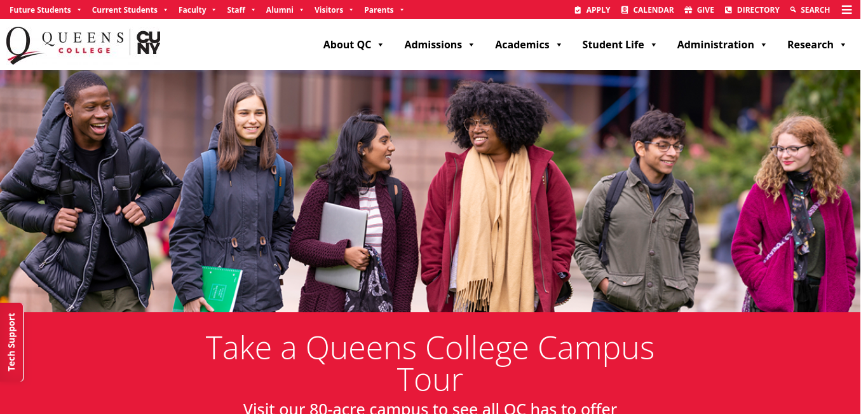Click the Directory phone-book icon

point(728,10)
